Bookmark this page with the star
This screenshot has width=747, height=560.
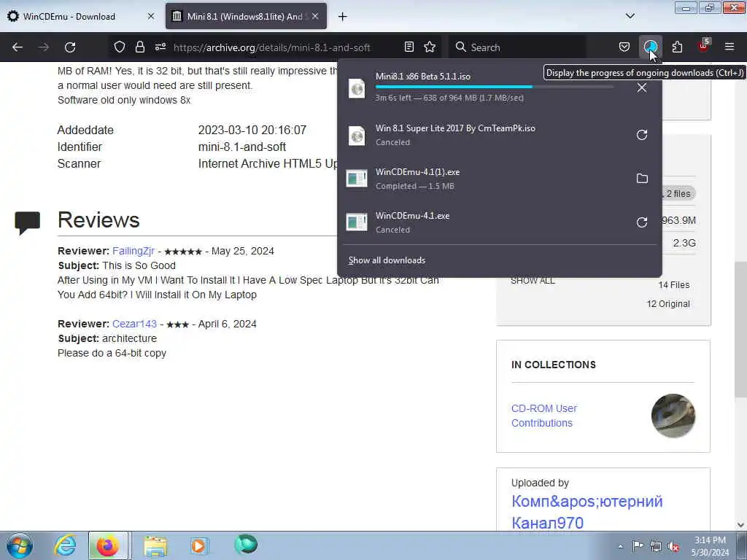430,47
